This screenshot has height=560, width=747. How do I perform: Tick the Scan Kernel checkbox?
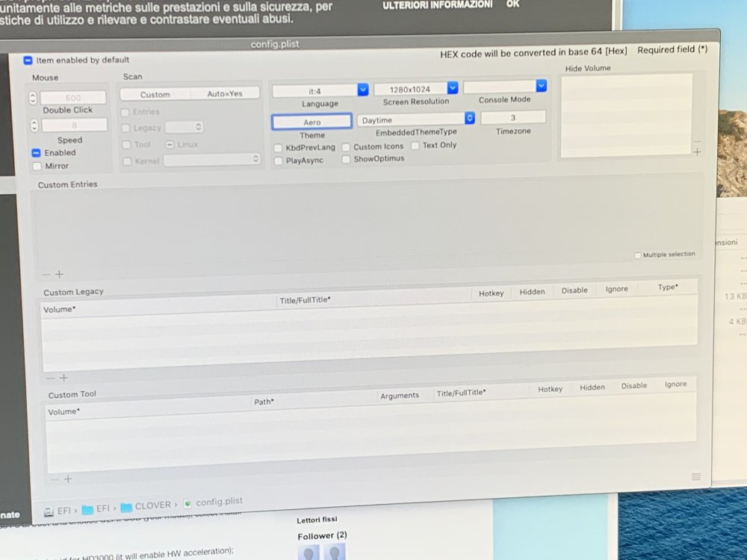[x=127, y=161]
